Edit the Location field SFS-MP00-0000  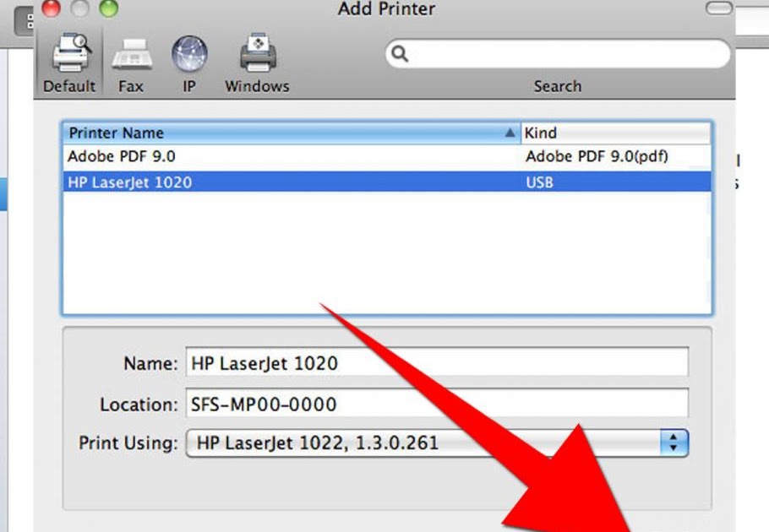coord(437,404)
